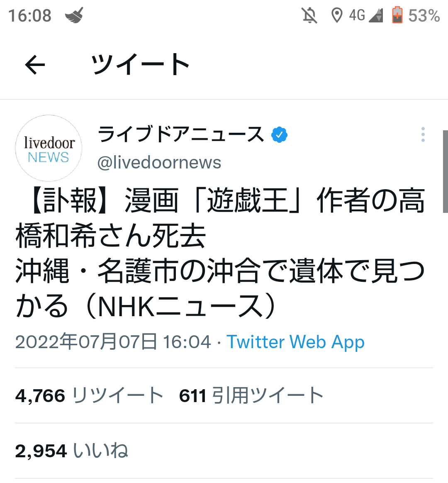
Task: Open the Twitter Web App source link
Action: coord(295,342)
